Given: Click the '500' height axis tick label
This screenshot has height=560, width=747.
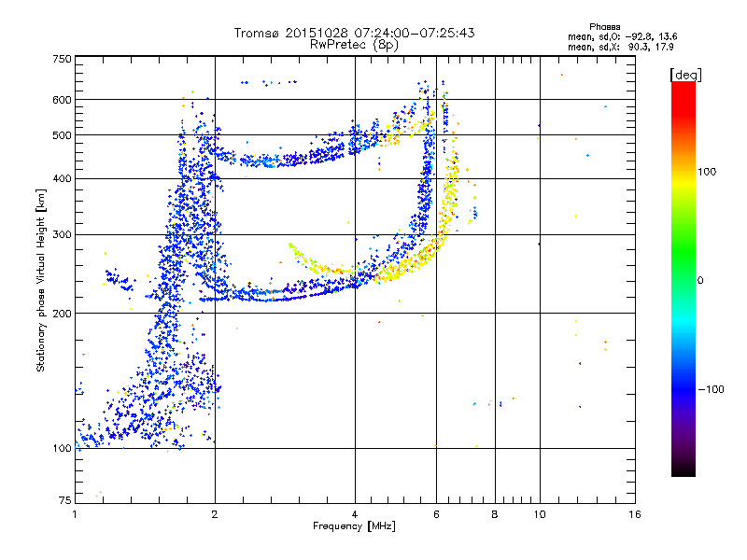Looking at the screenshot, I should tap(62, 135).
